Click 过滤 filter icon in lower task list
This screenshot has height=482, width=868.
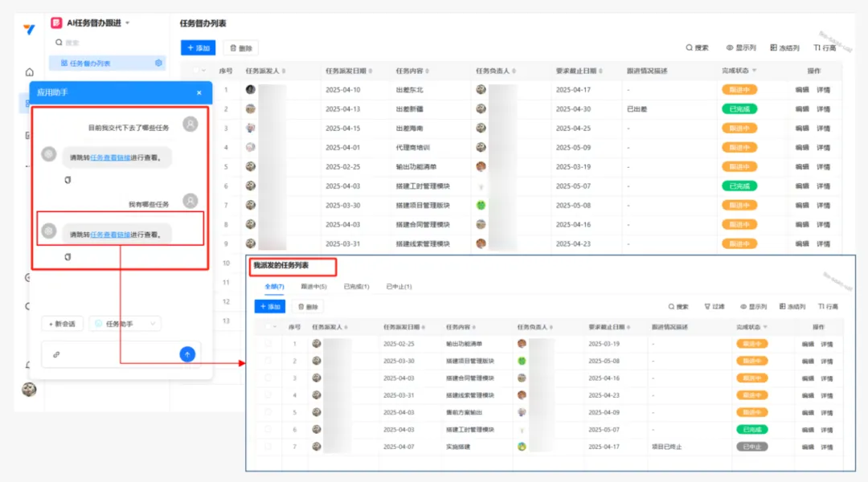click(714, 307)
